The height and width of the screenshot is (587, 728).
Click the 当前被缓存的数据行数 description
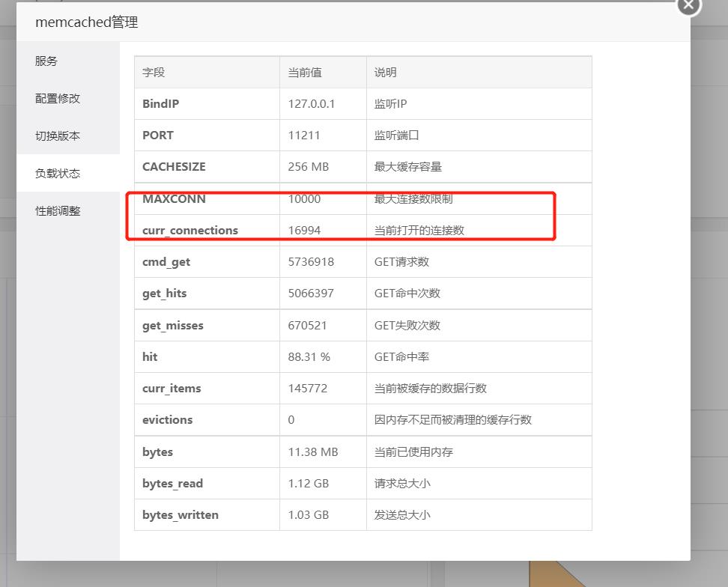pyautogui.click(x=431, y=389)
